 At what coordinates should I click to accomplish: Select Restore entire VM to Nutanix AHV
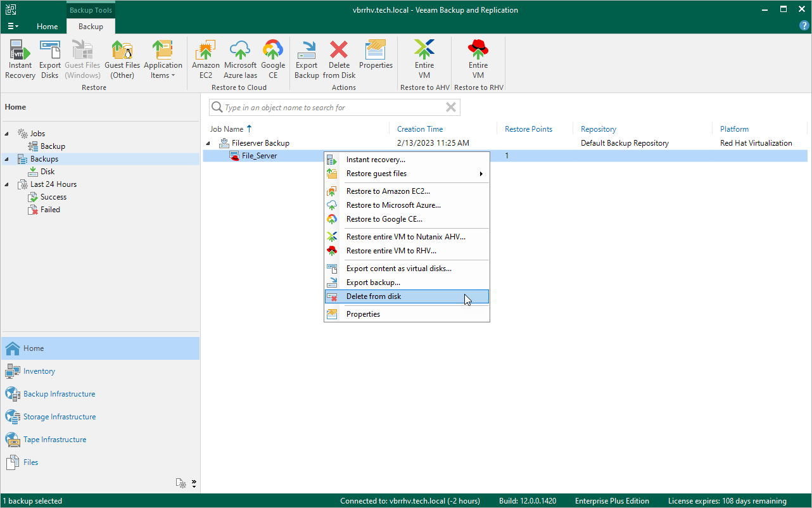point(407,237)
